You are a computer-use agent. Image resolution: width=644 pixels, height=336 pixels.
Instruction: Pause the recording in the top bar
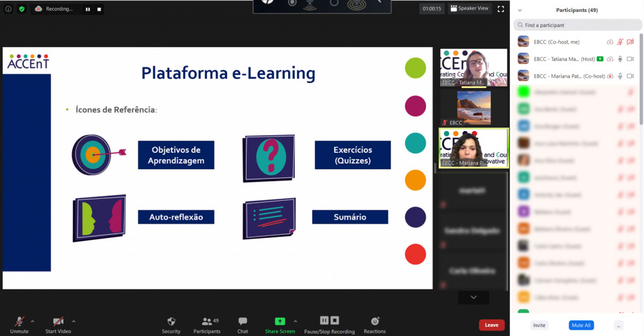coord(87,9)
